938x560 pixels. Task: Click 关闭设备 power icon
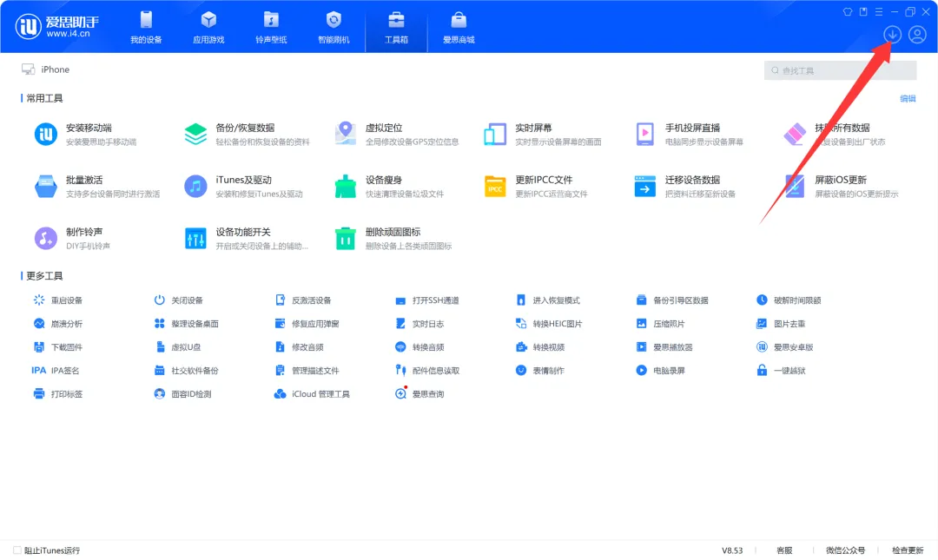[x=159, y=300]
